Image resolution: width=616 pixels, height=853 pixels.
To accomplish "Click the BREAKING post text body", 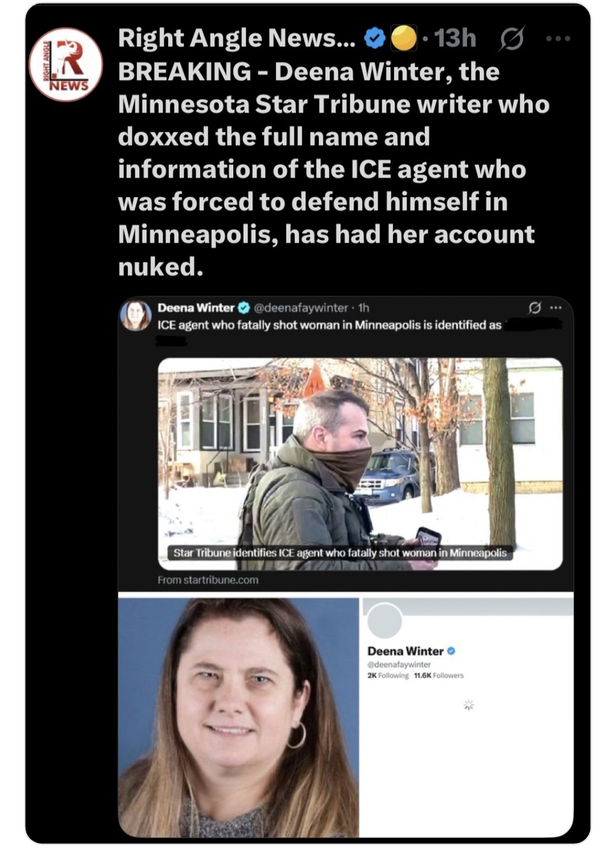I will (x=334, y=169).
